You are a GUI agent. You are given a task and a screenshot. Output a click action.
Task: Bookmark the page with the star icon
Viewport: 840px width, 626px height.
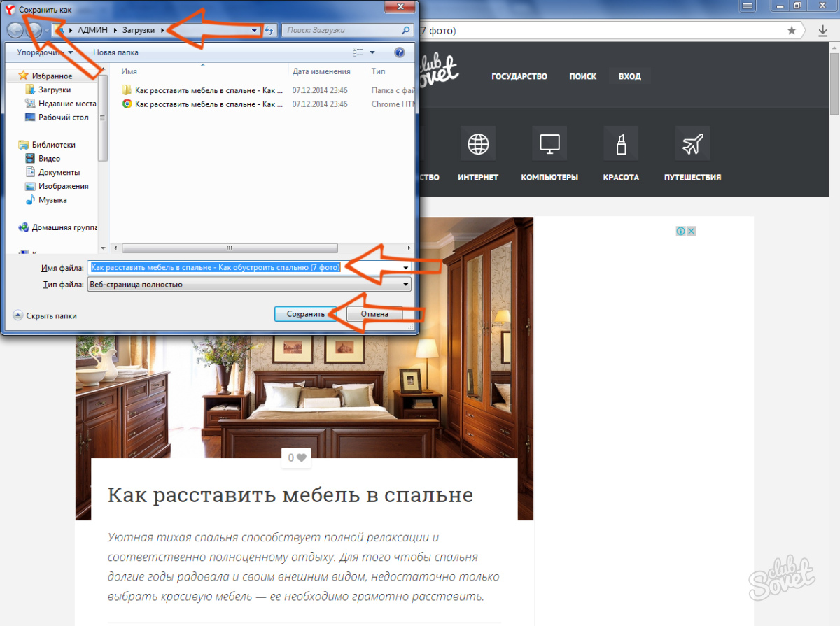coord(792,30)
